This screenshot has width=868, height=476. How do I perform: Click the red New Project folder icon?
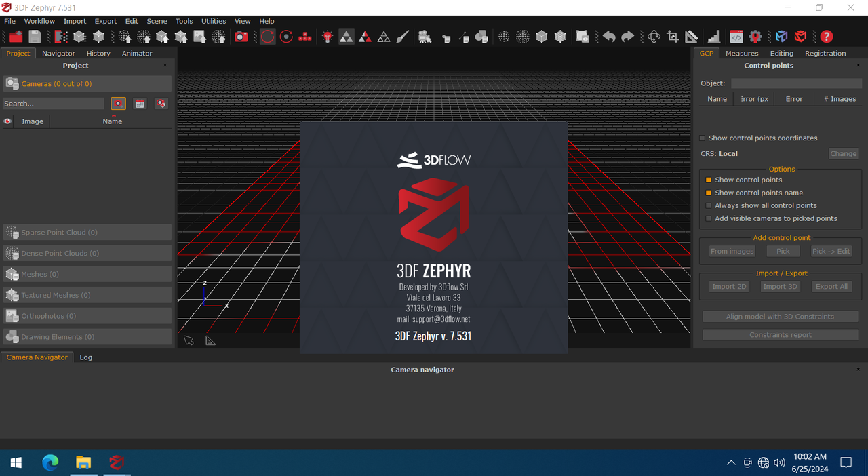click(x=16, y=37)
